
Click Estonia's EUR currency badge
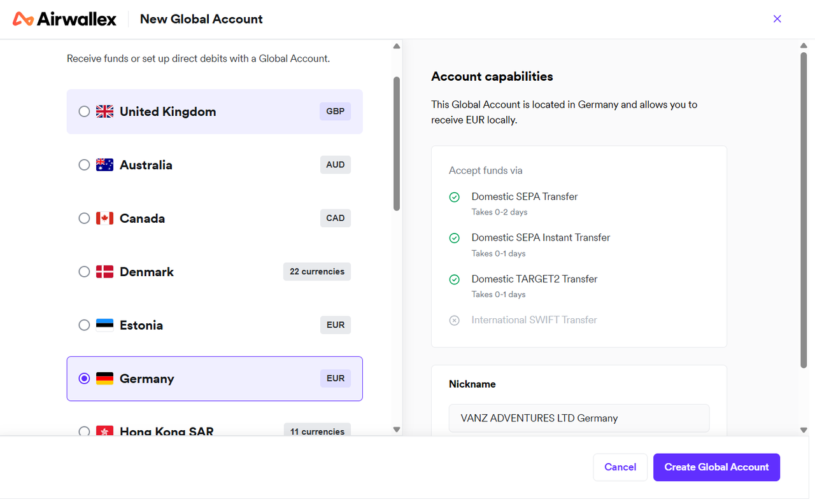[x=335, y=325]
